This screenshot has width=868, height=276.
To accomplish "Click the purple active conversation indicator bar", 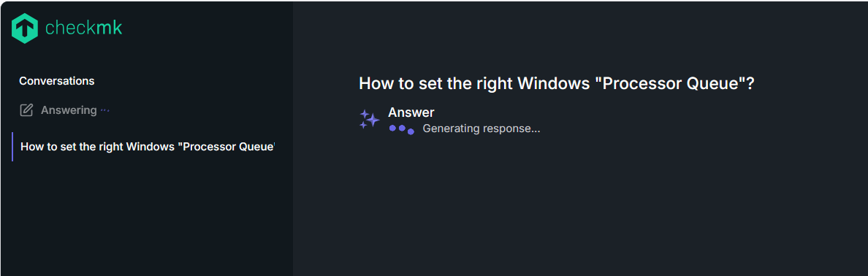I will pos(12,147).
